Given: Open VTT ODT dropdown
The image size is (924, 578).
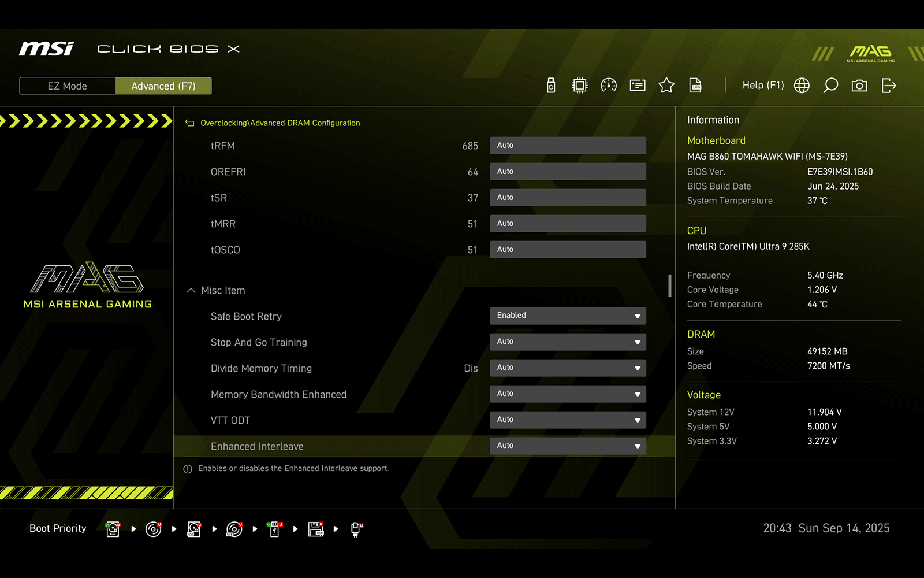Looking at the screenshot, I should click(x=568, y=420).
